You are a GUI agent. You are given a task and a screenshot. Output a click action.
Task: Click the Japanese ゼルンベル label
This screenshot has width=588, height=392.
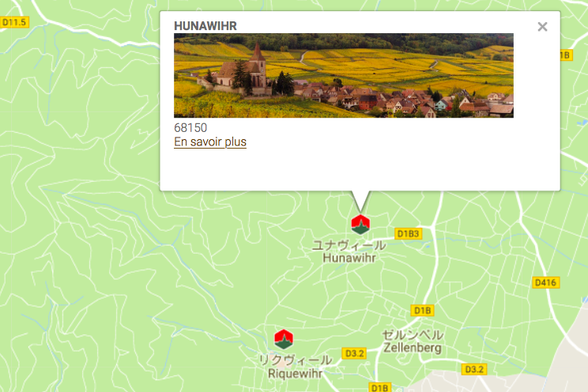pyautogui.click(x=413, y=334)
